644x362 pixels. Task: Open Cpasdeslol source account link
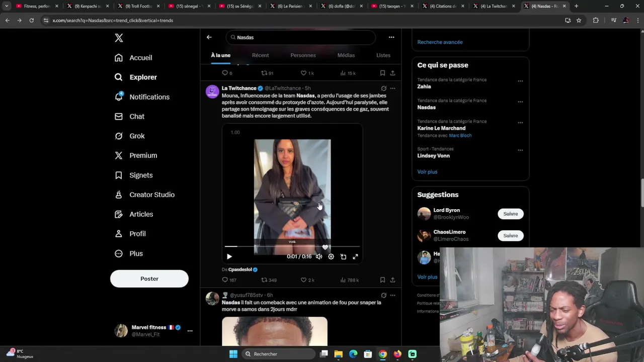[x=243, y=270]
